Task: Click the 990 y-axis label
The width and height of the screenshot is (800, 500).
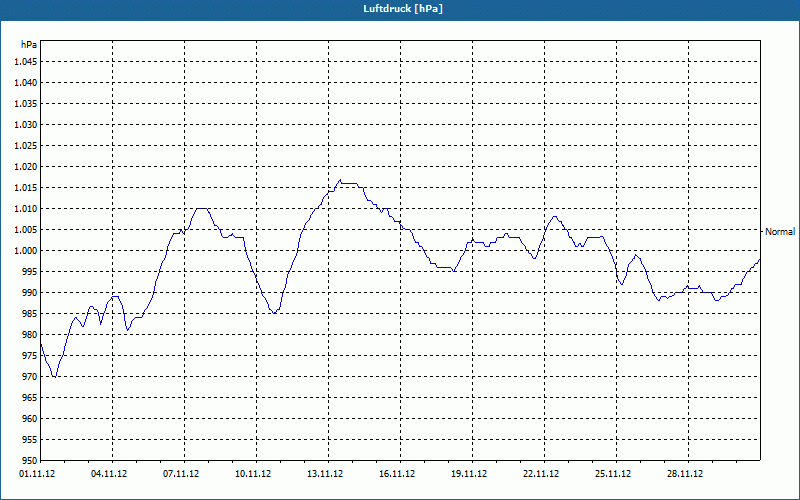Action: point(30,292)
